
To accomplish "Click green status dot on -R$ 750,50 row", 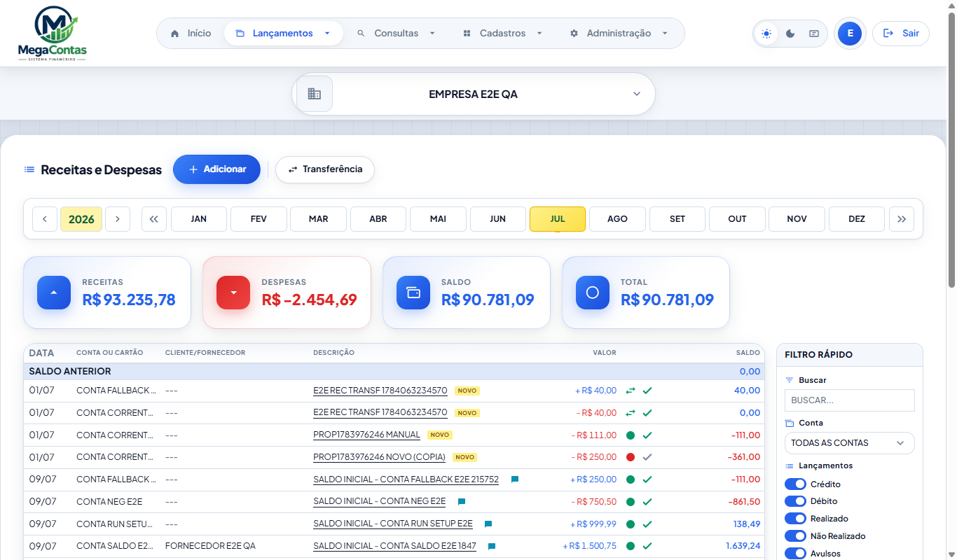I will (x=631, y=502).
